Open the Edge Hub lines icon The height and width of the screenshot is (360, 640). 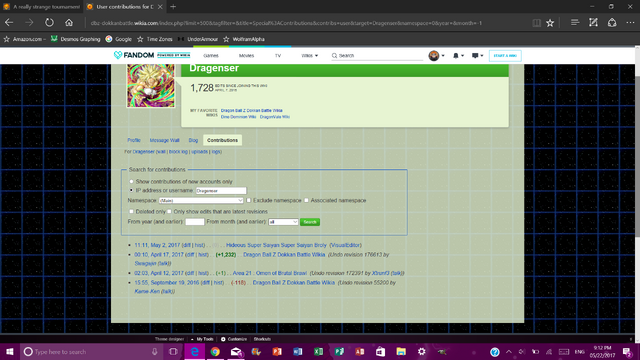(x=575, y=22)
